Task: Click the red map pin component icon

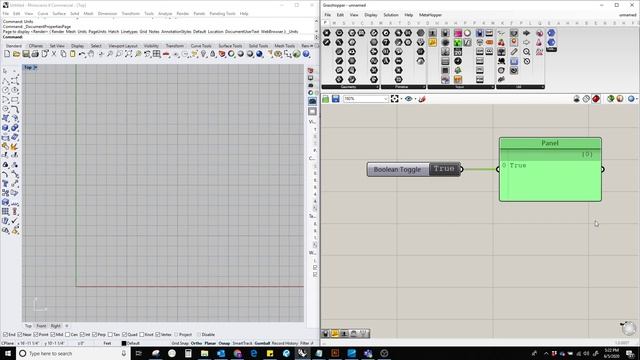Action: (514, 42)
